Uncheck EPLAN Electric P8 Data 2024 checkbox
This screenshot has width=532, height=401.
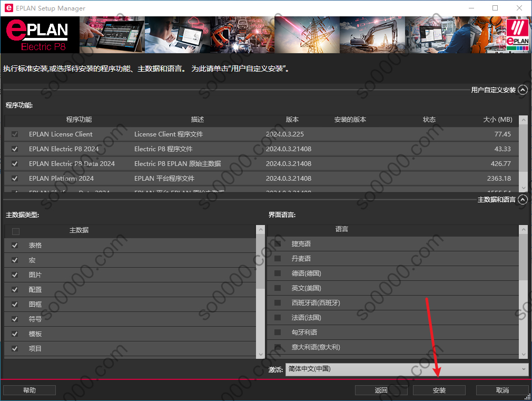pos(15,164)
